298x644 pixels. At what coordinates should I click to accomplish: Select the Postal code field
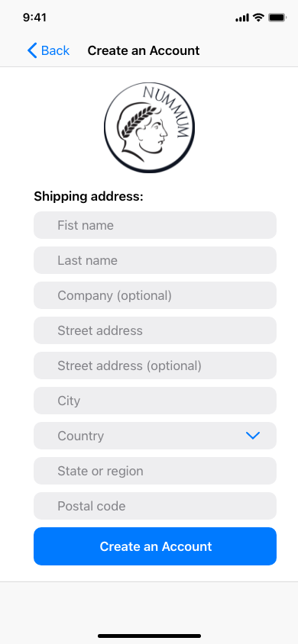(155, 506)
